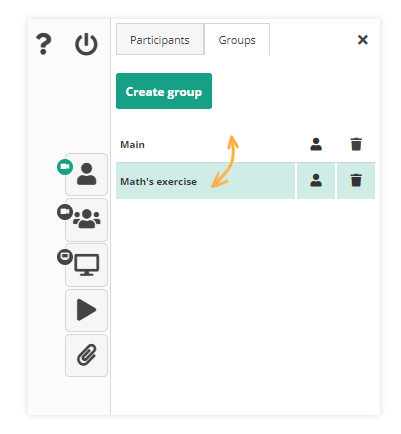Open members icon for Math's exercise
Image resolution: width=401 pixels, height=434 pixels.
(316, 181)
